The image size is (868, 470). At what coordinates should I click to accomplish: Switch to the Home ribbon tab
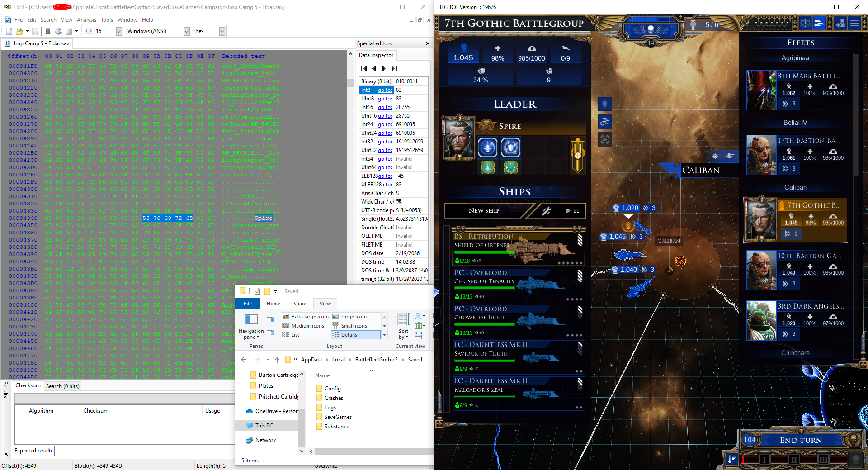click(274, 304)
